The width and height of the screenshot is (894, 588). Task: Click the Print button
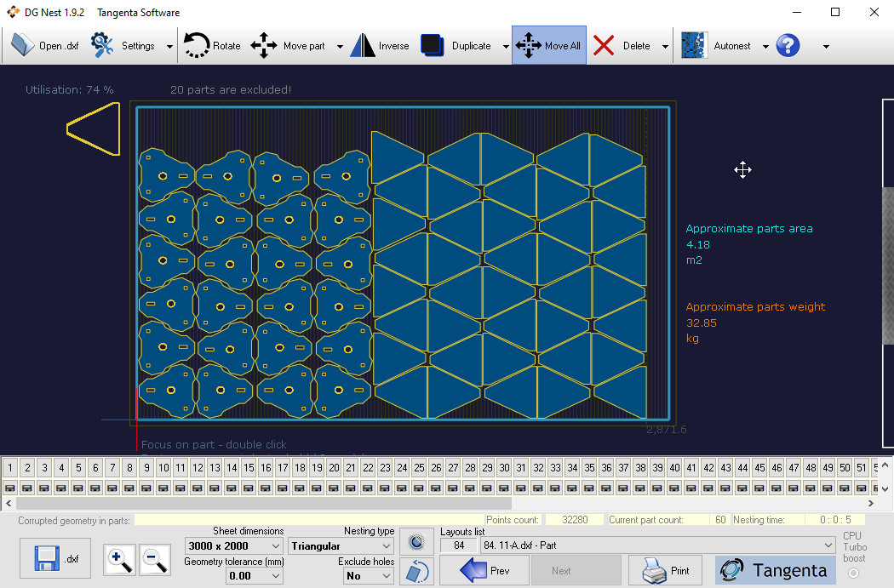pos(667,570)
